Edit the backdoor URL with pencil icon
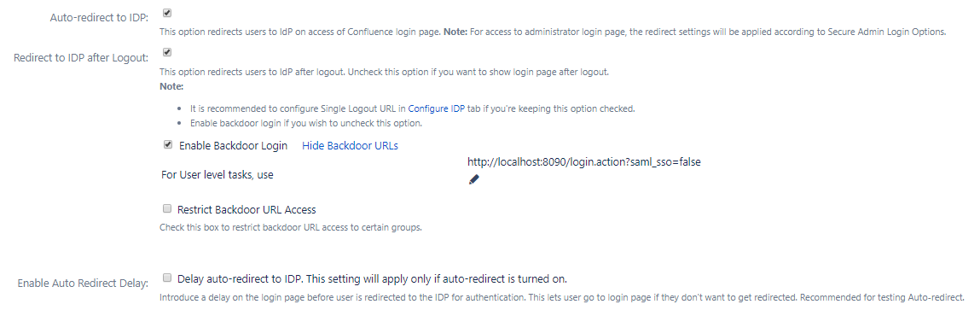980x310 pixels. click(x=473, y=180)
